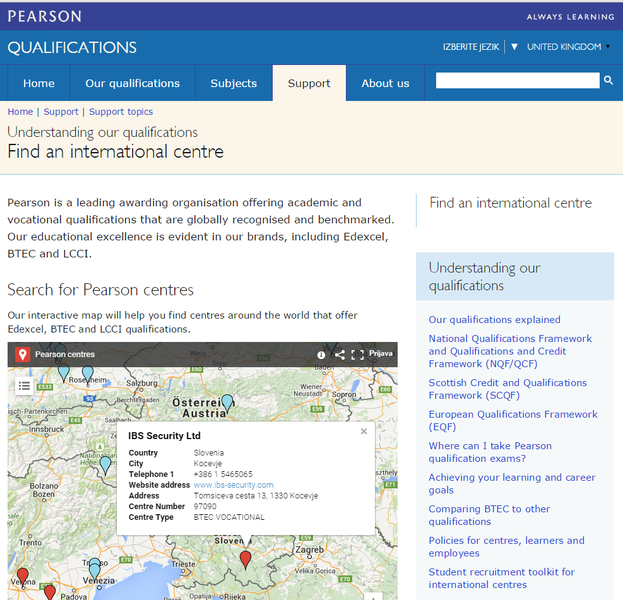
Task: Click the address Tomsiceva cesta 13 text
Action: coord(256,495)
